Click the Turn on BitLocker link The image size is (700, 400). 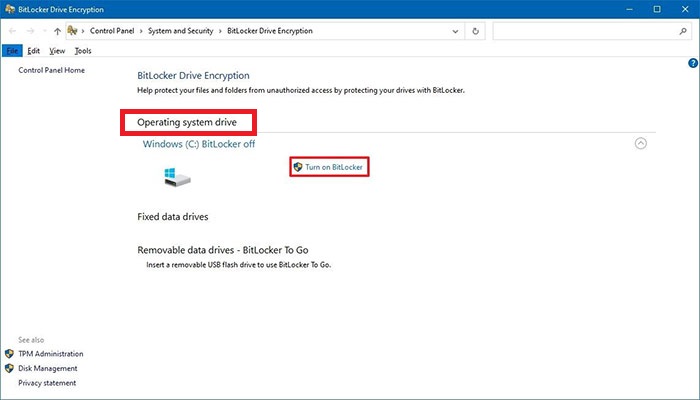[333, 167]
